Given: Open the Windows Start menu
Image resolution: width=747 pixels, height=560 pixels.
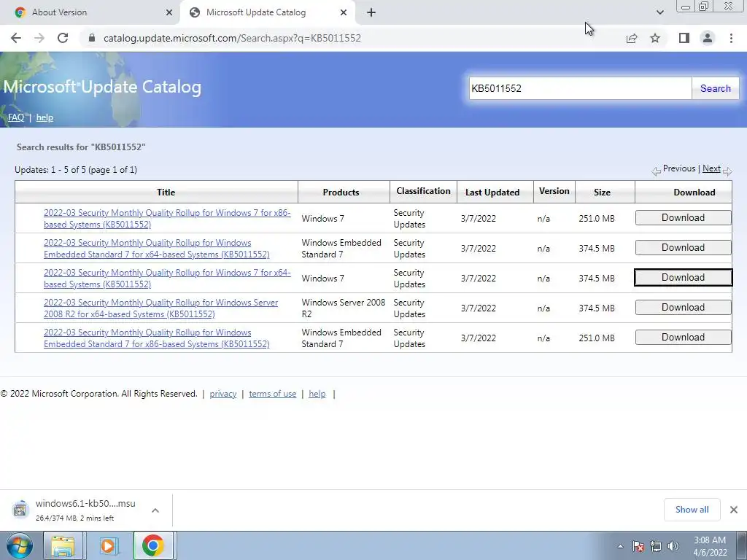Looking at the screenshot, I should [19, 545].
